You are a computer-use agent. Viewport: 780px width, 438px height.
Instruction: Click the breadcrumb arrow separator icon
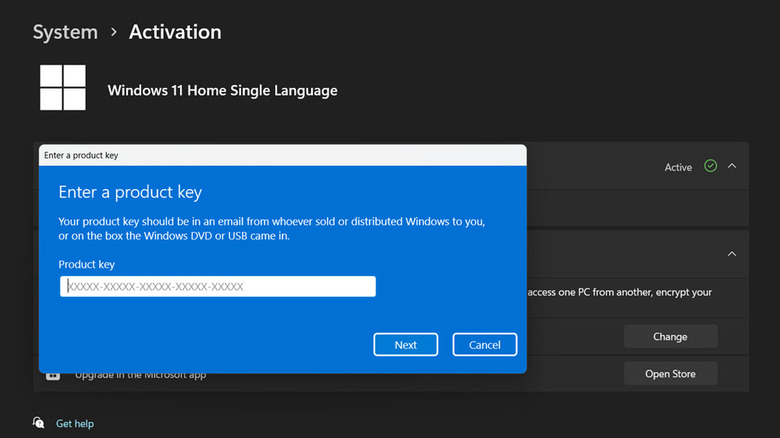(114, 32)
